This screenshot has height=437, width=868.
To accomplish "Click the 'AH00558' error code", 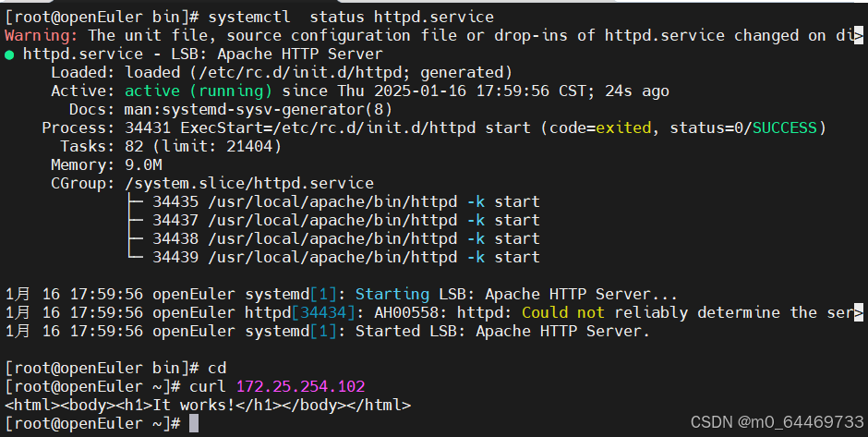I will point(406,312).
